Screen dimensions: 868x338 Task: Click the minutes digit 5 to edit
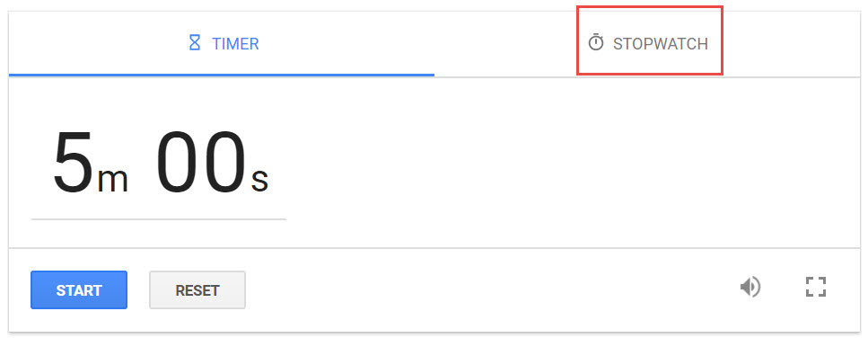pyautogui.click(x=73, y=162)
